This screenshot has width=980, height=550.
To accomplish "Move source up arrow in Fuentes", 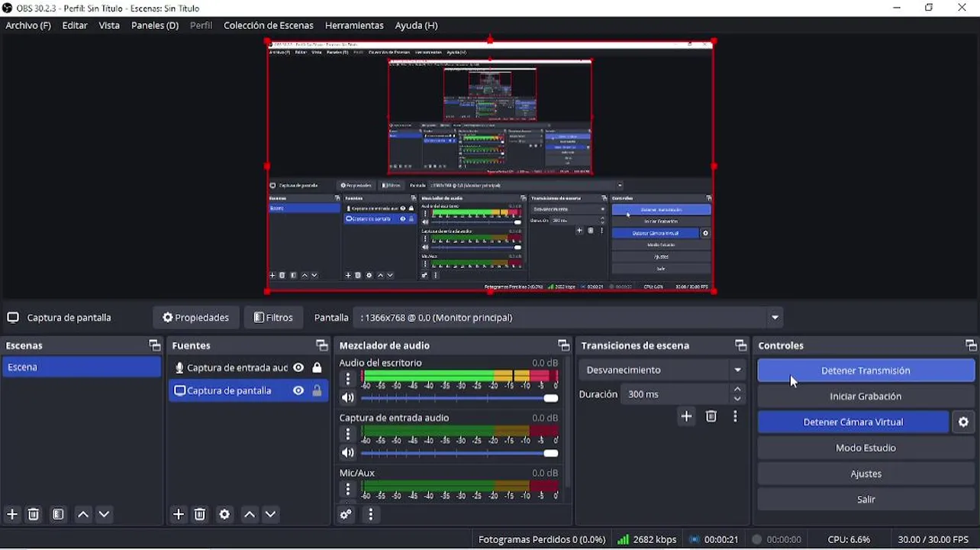I will coord(250,515).
